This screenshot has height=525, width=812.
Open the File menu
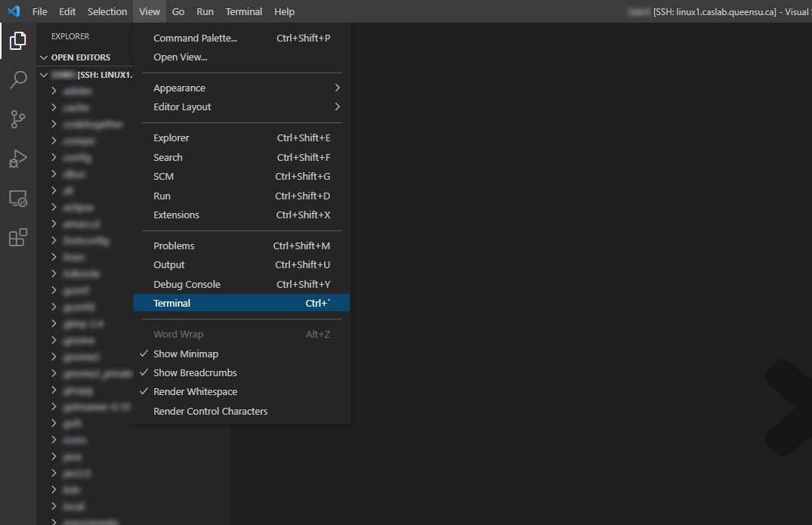coord(39,11)
